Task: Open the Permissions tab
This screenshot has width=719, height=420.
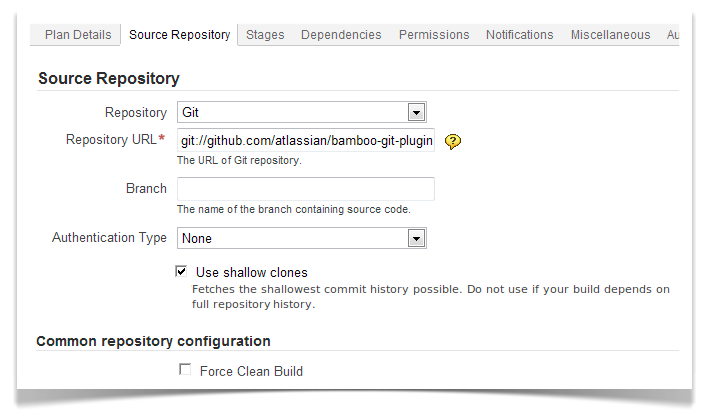Action: (434, 35)
